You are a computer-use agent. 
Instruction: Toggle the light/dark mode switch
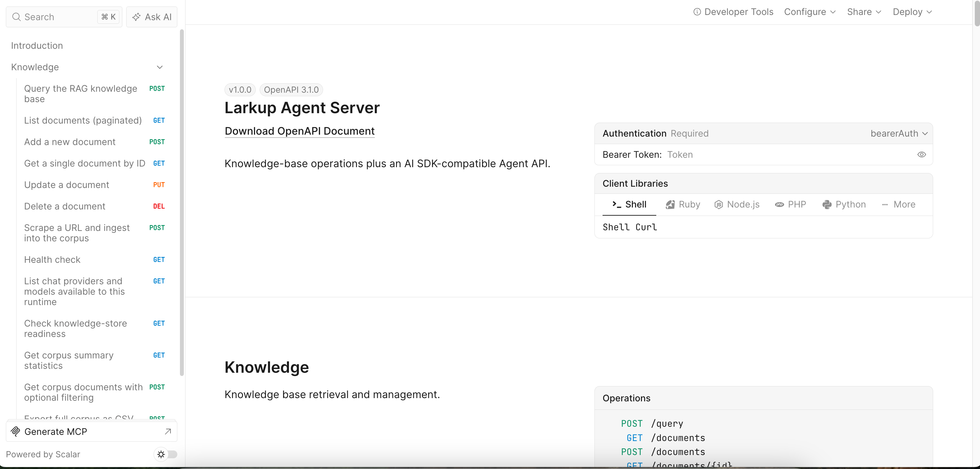166,454
